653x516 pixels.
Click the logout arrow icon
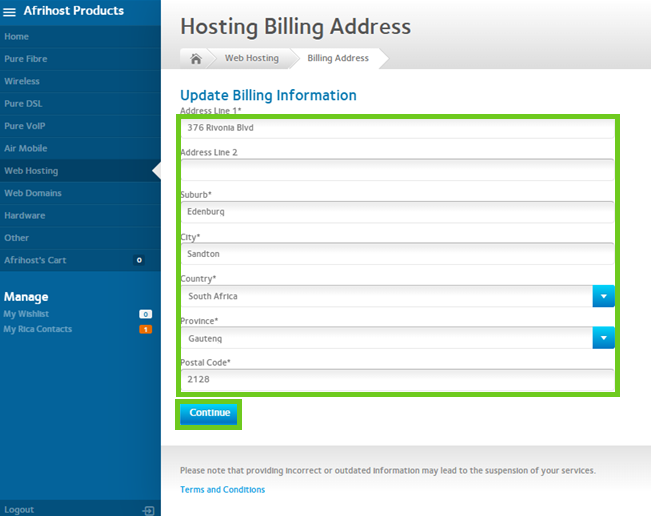click(x=149, y=509)
